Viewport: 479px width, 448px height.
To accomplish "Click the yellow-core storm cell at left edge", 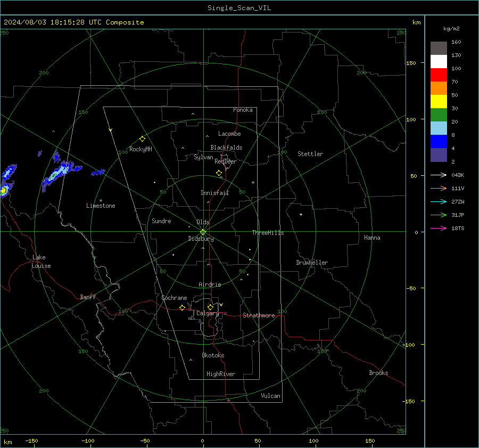I will pos(3,191).
